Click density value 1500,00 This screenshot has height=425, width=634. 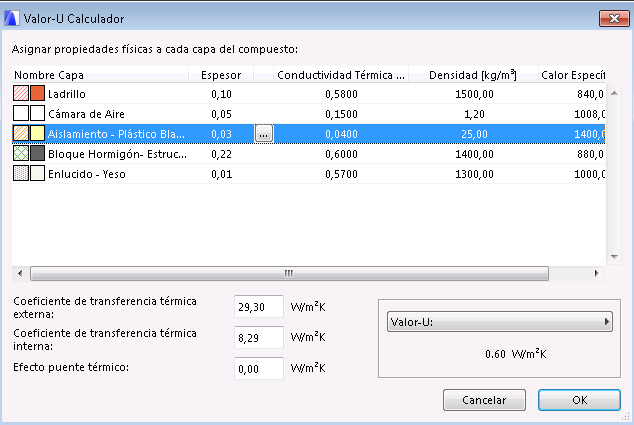point(474,94)
